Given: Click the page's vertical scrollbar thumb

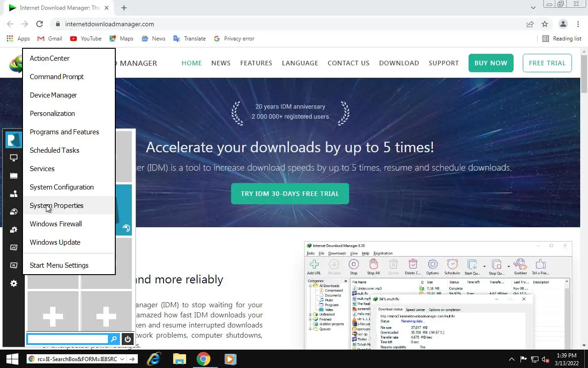Looking at the screenshot, I should coord(584,74).
